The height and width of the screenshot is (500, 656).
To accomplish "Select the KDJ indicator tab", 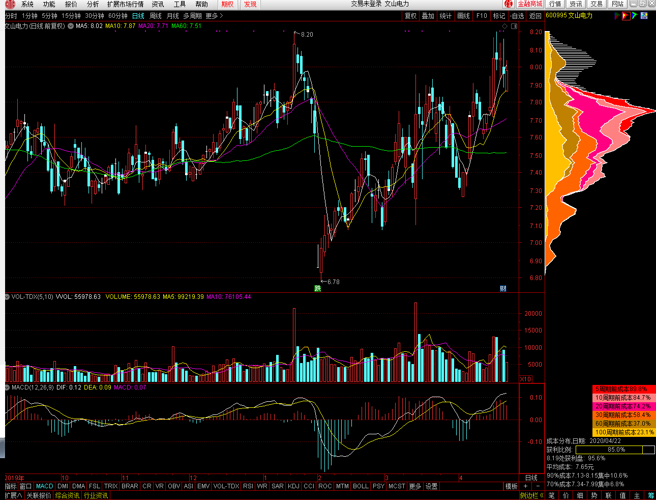I will pyautogui.click(x=294, y=486).
